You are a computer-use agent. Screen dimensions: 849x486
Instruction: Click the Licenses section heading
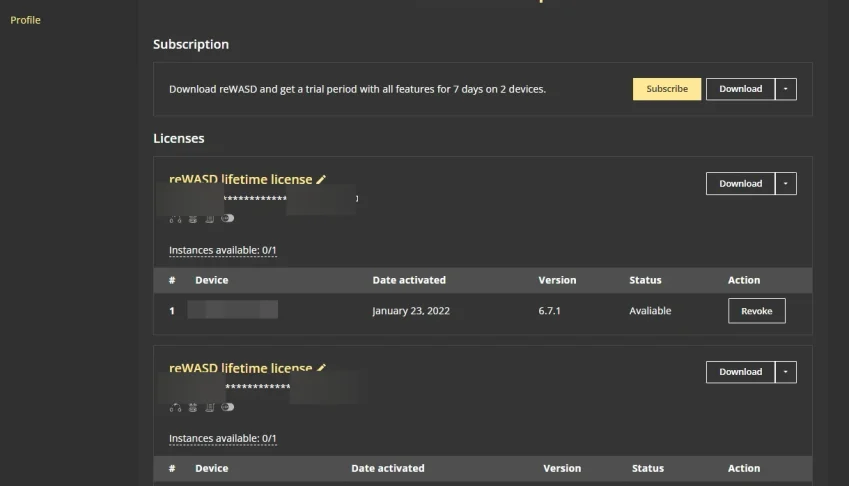pos(179,139)
